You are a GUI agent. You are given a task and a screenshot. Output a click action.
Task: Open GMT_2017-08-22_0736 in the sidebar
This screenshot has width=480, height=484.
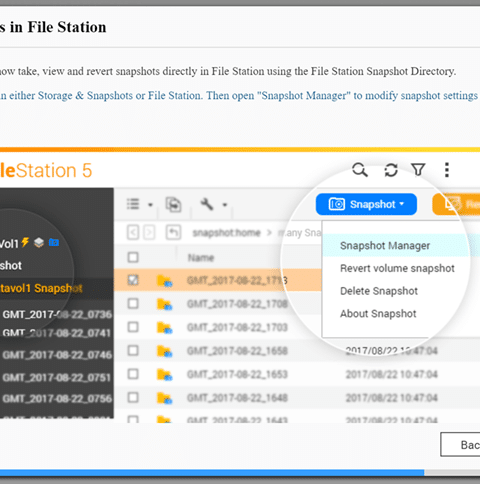[x=57, y=314]
